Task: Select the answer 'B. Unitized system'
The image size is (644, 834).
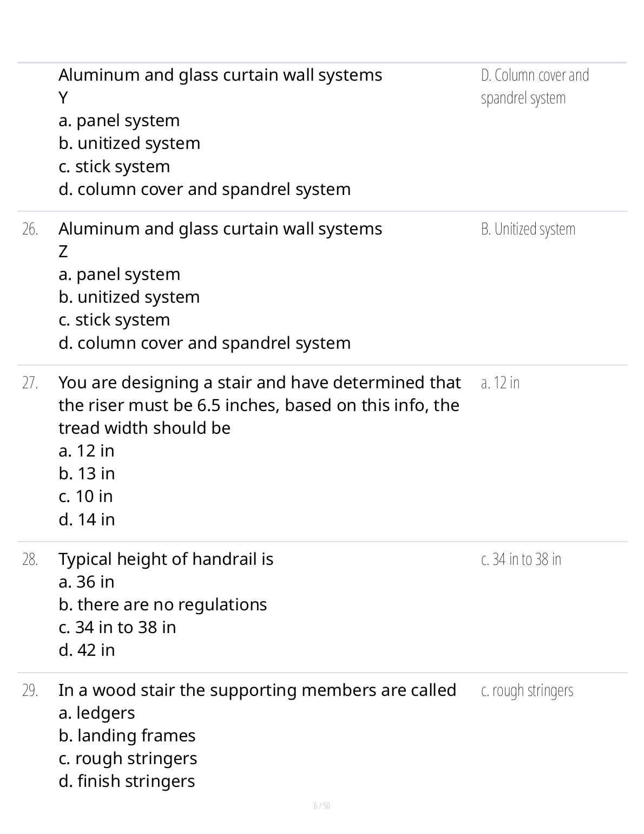Action: (x=528, y=230)
